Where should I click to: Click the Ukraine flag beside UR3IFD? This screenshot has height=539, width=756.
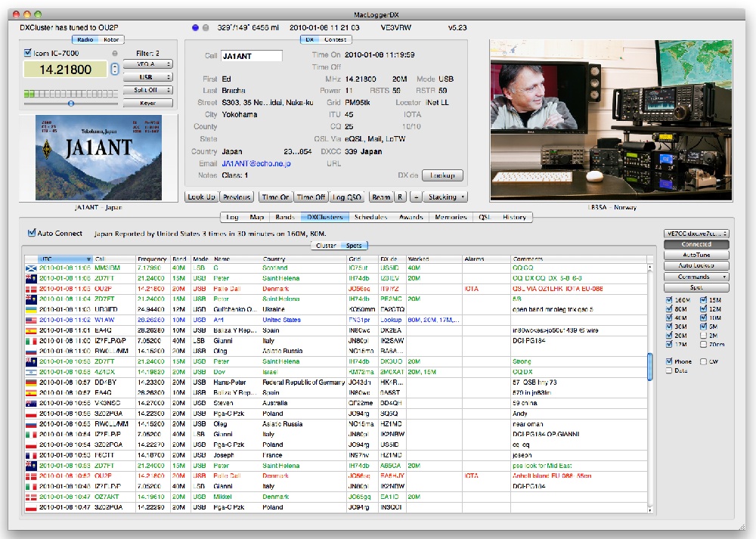click(31, 309)
